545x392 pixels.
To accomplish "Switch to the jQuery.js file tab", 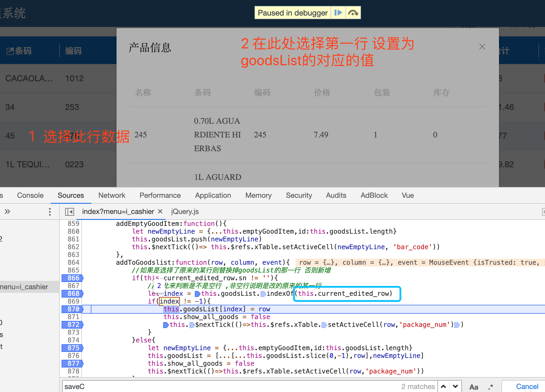I will [x=185, y=212].
